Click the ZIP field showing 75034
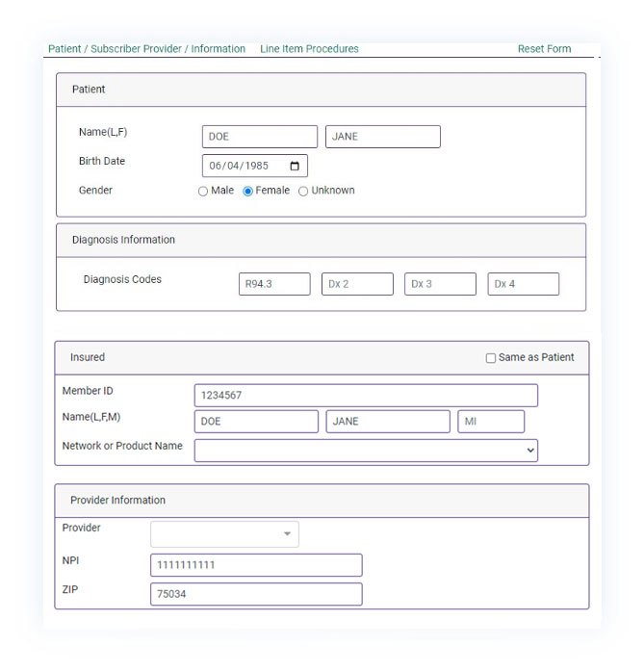 [x=256, y=594]
